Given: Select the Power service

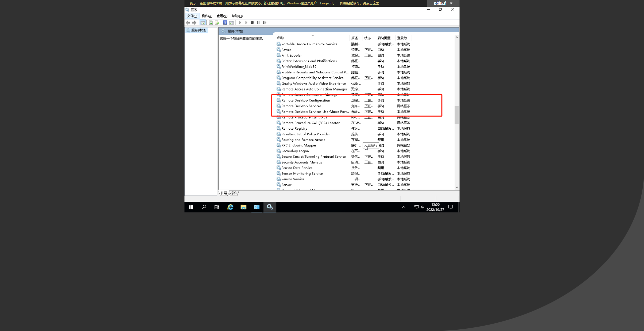Looking at the screenshot, I should click(344, 50).
